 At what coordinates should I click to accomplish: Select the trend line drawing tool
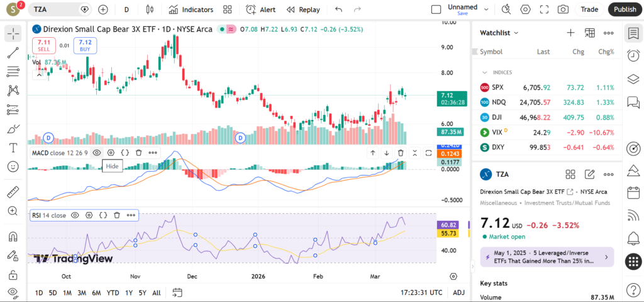[13, 53]
